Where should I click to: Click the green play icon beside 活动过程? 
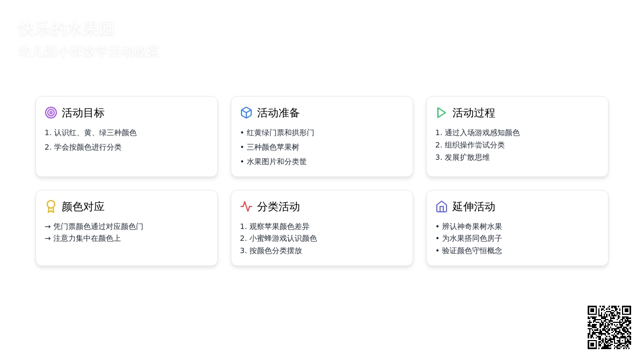(x=442, y=113)
